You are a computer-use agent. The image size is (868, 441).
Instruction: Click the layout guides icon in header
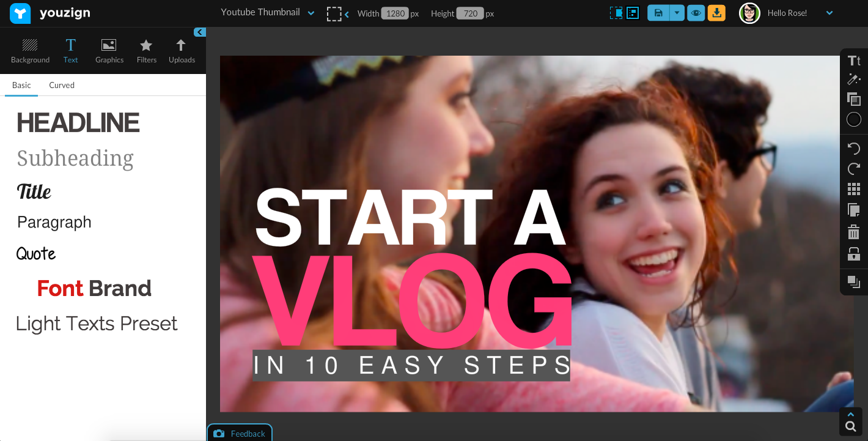coord(633,13)
